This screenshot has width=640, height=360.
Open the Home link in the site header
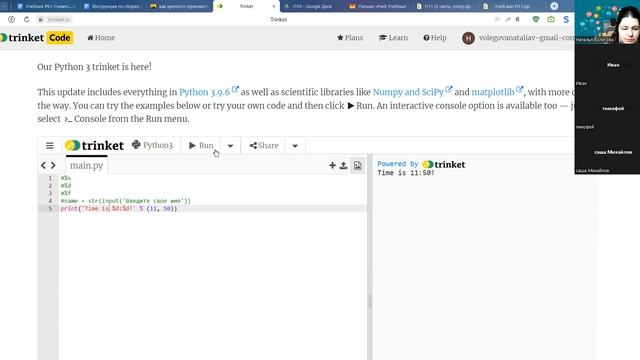click(101, 38)
